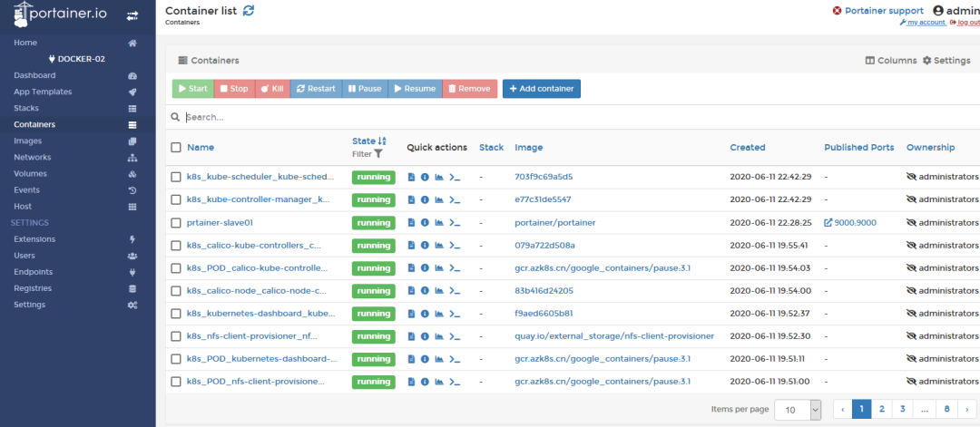This screenshot has height=427, width=980.
Task: Open logs icon for k8s_kube-scheduler container
Action: (411, 178)
